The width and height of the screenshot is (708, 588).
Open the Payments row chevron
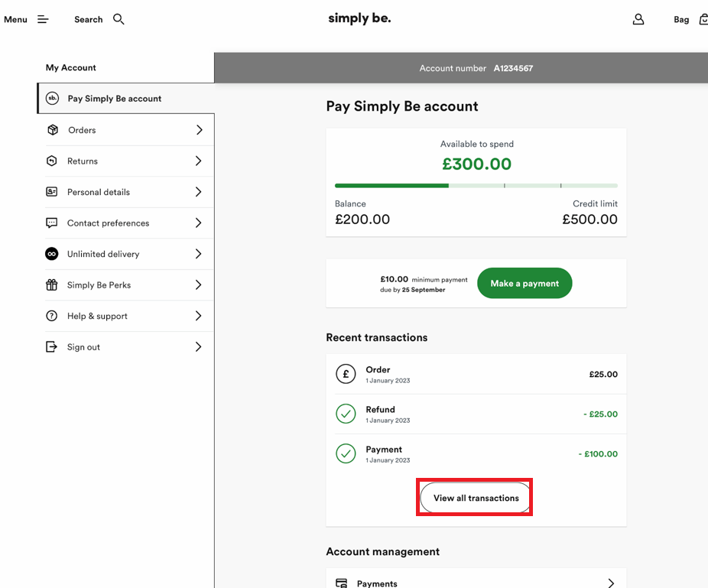tap(611, 583)
